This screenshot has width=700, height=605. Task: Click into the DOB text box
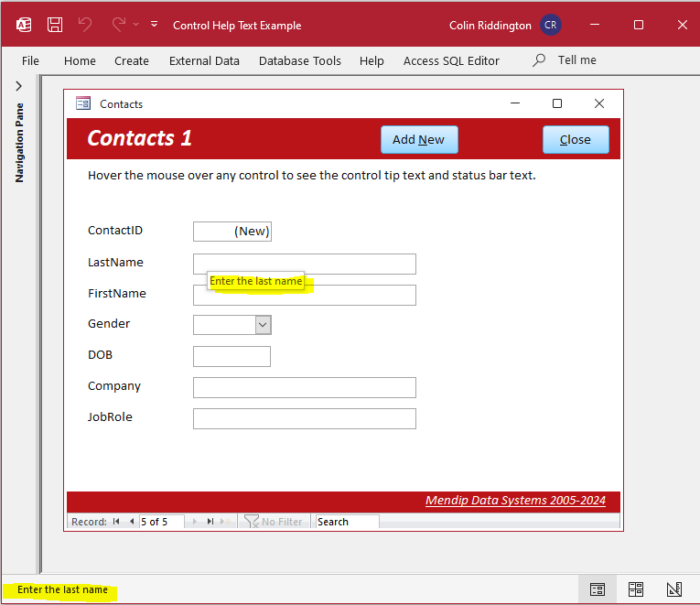[x=232, y=356]
